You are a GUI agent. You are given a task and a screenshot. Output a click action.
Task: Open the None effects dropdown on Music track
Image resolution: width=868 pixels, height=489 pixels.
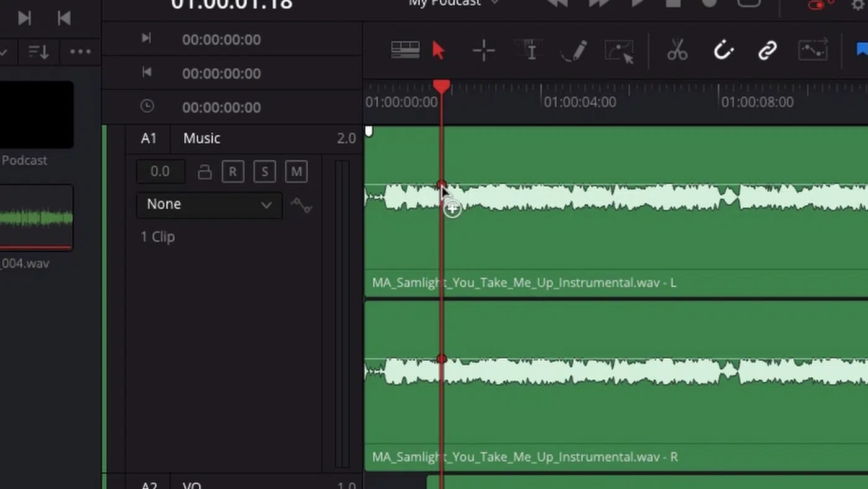pos(209,204)
